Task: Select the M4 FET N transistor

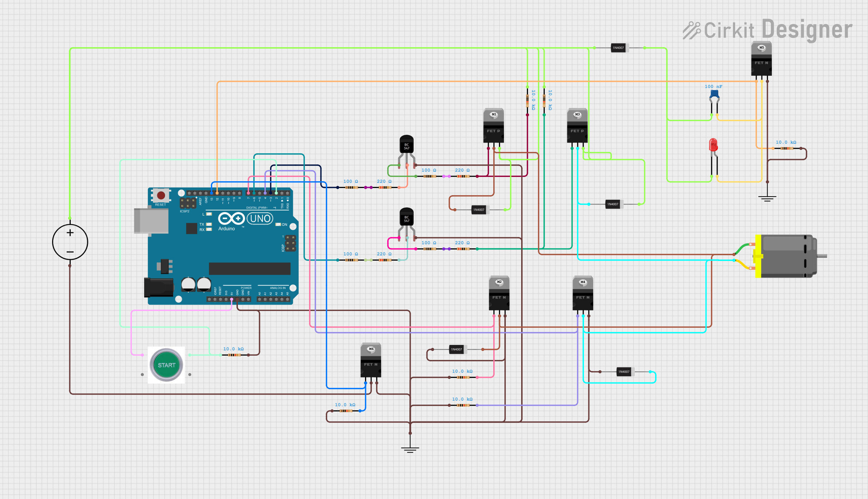Action: tap(583, 293)
